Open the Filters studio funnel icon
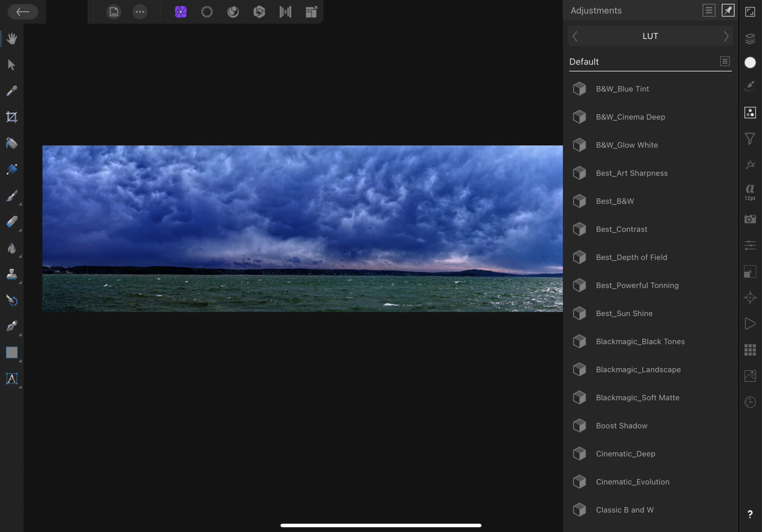 click(x=750, y=139)
